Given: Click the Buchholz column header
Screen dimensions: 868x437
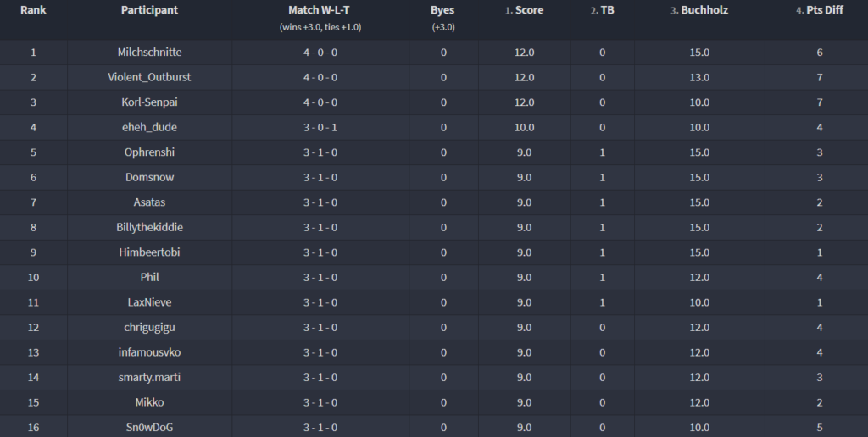Looking at the screenshot, I should [704, 11].
